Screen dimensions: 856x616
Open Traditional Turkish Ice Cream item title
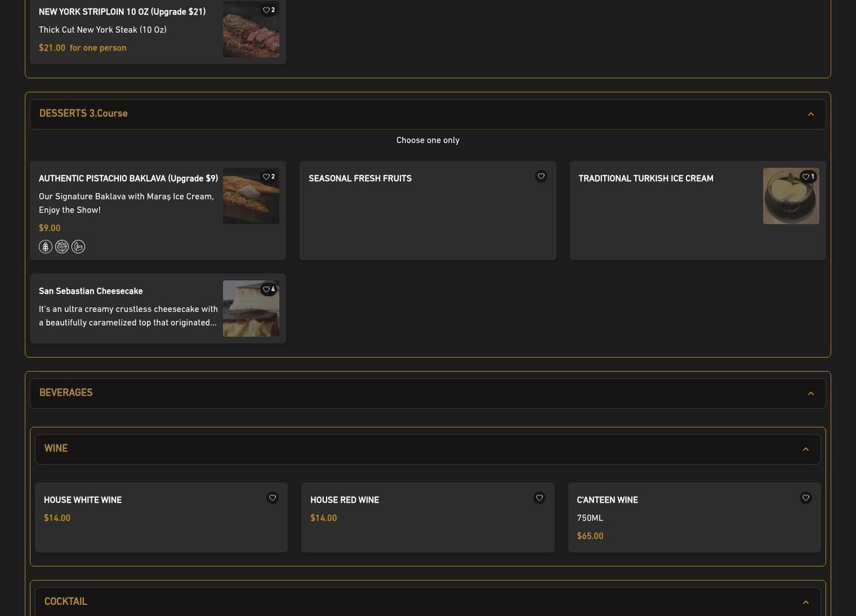(x=645, y=178)
